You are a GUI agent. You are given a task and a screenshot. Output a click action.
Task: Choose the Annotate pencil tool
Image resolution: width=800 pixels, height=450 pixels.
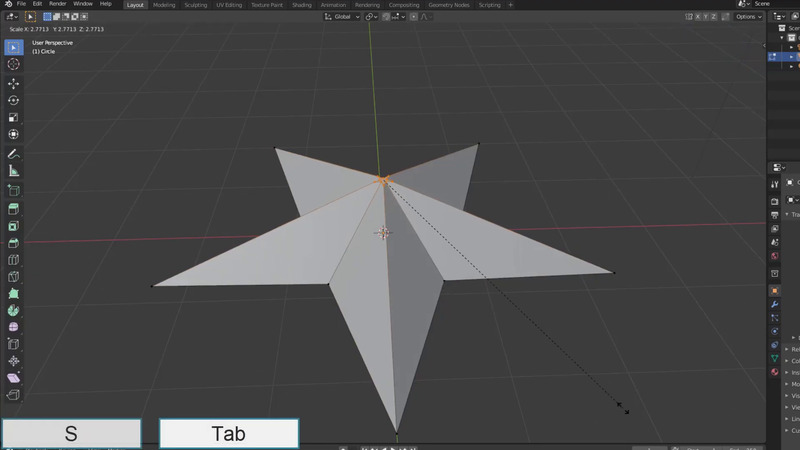pos(14,154)
